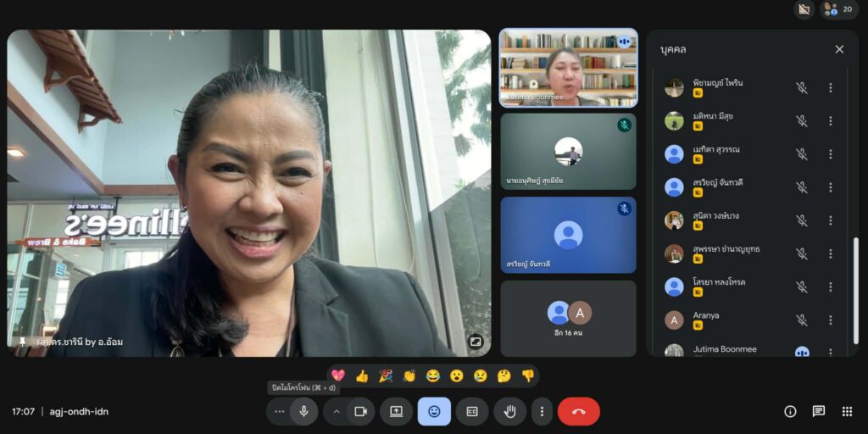
Task: Open meeting details info icon
Action: tap(790, 411)
